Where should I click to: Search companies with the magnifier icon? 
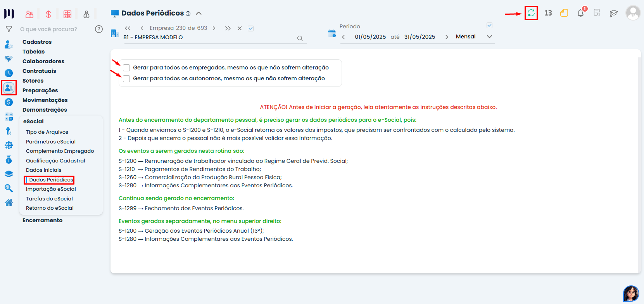pos(300,38)
